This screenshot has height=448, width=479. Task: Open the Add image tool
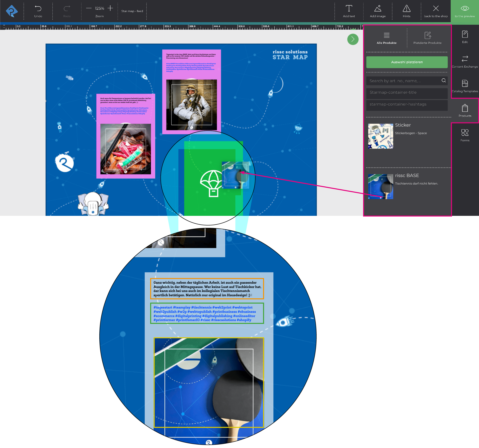coord(378,11)
